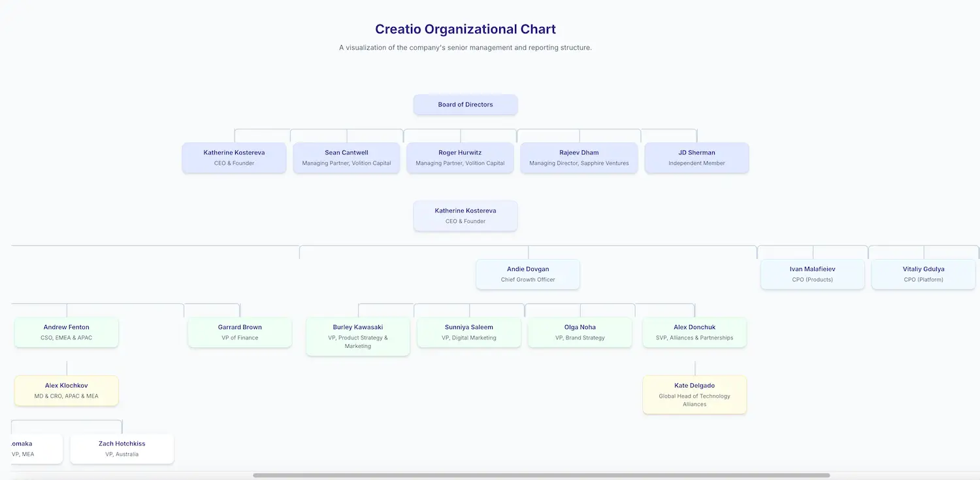Click 'Managing Partner, Volition Capital' under Sean Cantwell
980x480 pixels.
[346, 163]
